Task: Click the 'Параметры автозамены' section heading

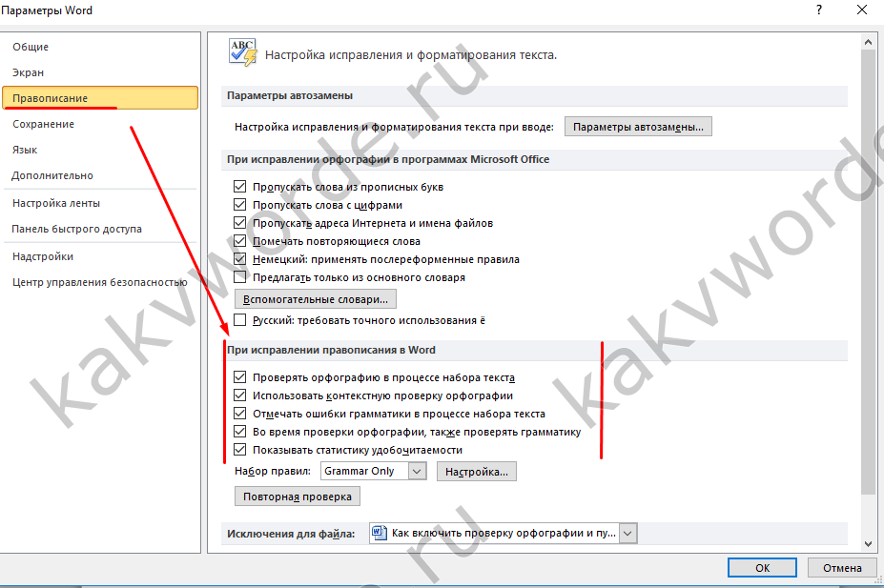Action: point(290,95)
